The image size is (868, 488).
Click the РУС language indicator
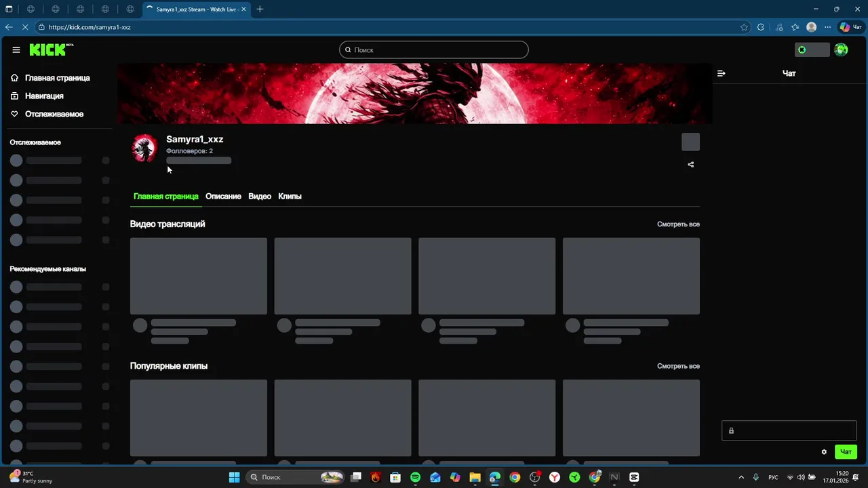(x=773, y=477)
